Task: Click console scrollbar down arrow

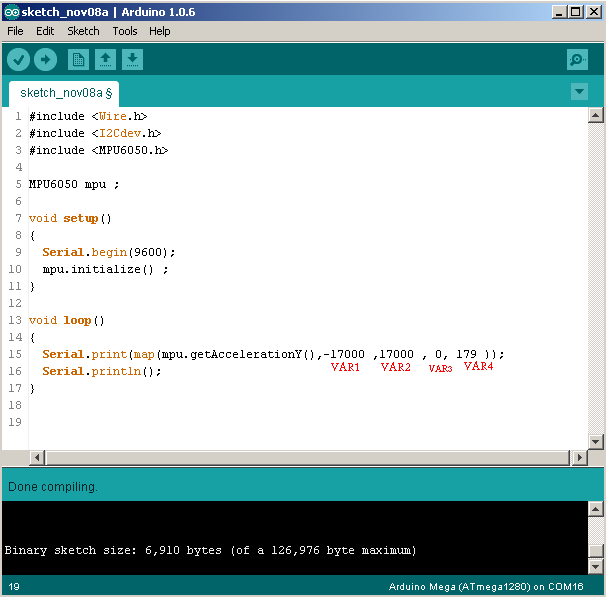Action: [596, 567]
